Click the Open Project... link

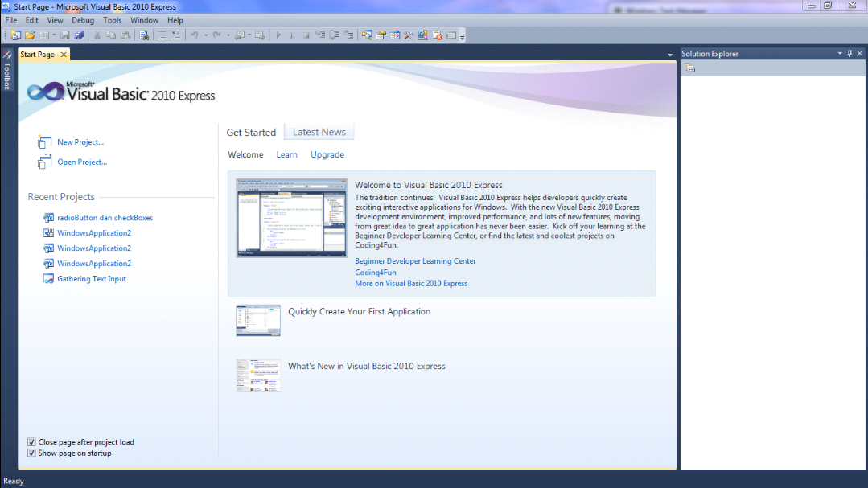pyautogui.click(x=82, y=162)
